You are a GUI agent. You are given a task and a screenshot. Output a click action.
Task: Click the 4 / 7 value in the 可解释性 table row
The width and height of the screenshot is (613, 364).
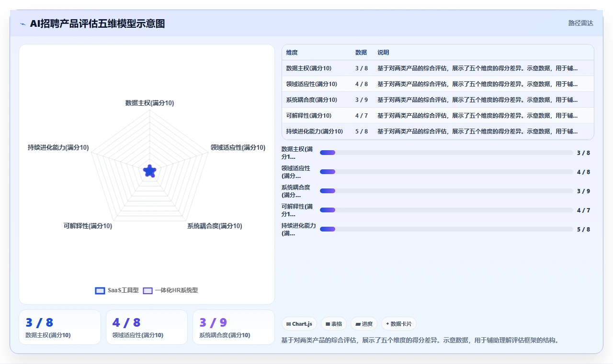click(x=362, y=116)
